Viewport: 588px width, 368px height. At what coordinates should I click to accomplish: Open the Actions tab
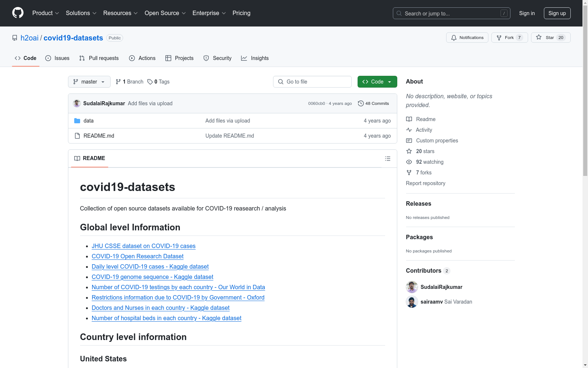coord(142,58)
